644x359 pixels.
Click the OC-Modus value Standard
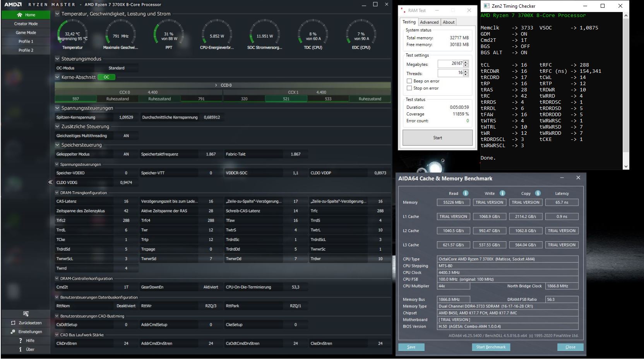point(116,68)
